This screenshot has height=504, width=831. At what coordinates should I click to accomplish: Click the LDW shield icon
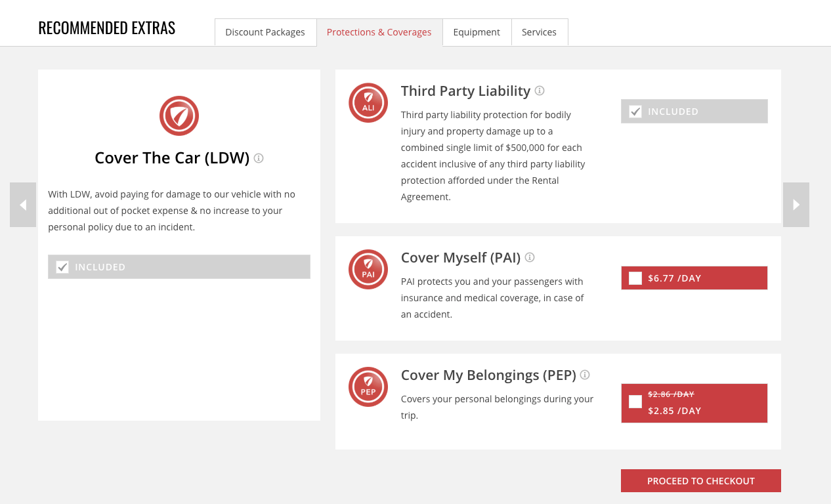coord(179,116)
